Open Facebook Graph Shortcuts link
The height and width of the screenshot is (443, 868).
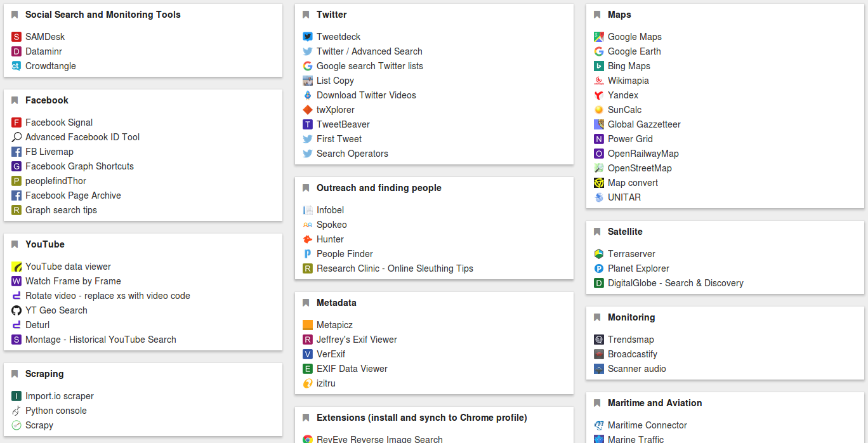(79, 166)
